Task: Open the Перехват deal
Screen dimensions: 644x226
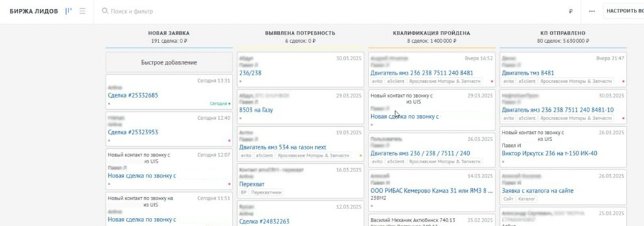Action: [x=252, y=184]
